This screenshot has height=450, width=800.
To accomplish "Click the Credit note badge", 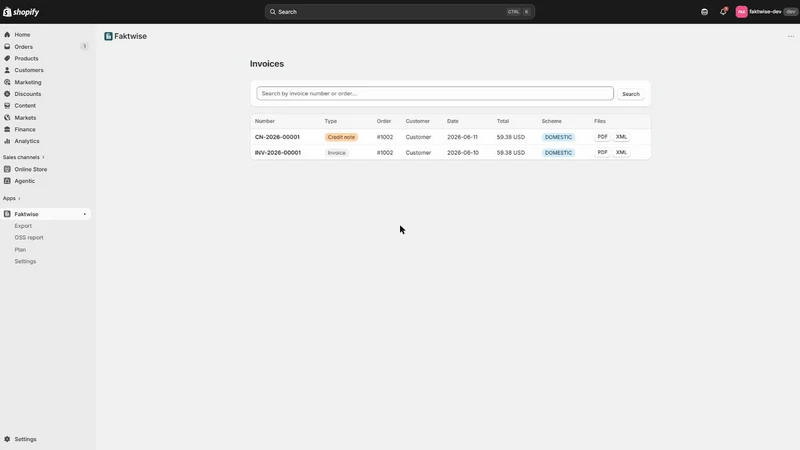I will (341, 137).
